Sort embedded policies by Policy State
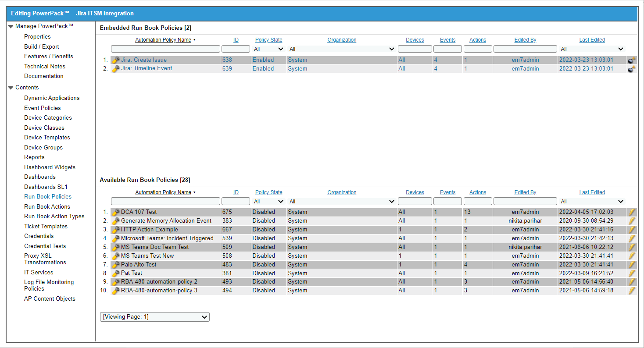 269,40
